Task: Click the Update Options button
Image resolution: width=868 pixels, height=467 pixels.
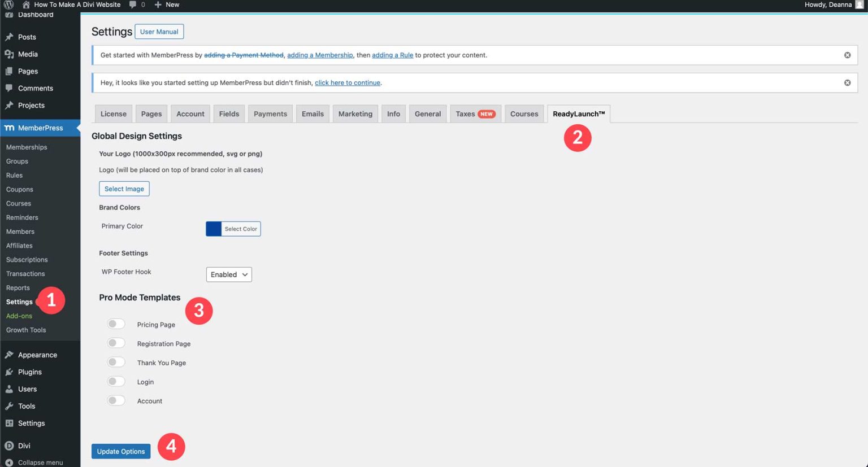Action: (120, 451)
